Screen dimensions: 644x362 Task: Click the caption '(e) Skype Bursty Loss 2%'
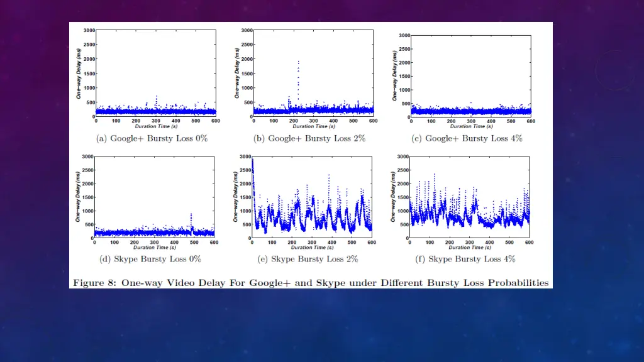[308, 259]
